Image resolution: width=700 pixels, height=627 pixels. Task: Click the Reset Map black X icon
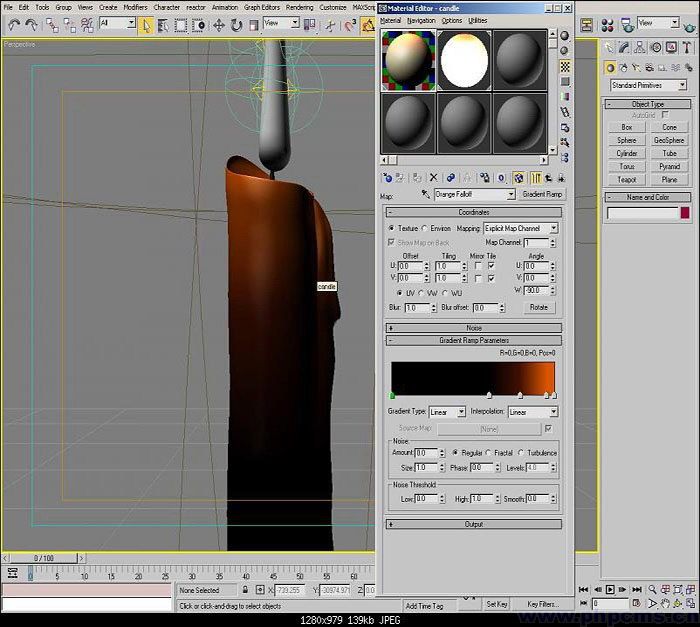pos(433,178)
